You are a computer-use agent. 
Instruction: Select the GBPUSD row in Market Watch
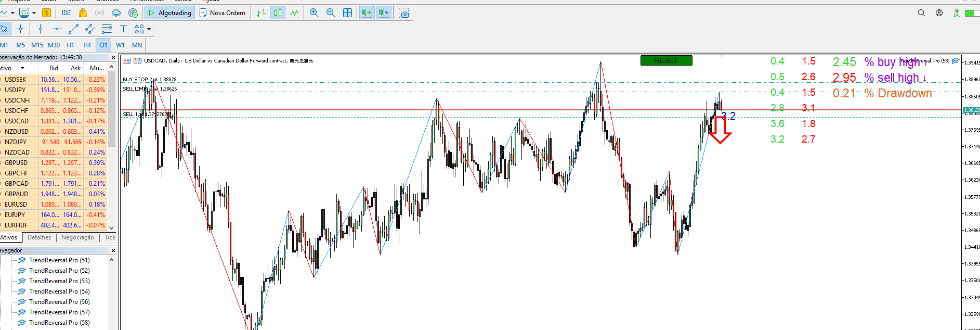54,163
